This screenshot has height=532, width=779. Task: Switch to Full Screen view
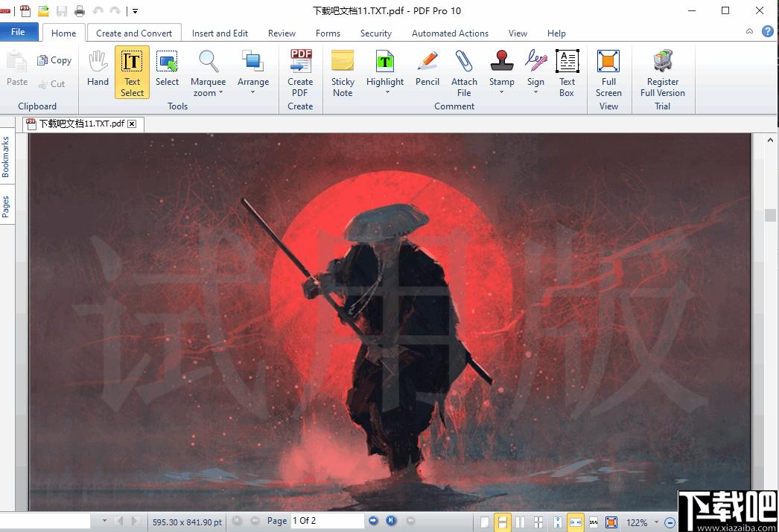pyautogui.click(x=608, y=72)
